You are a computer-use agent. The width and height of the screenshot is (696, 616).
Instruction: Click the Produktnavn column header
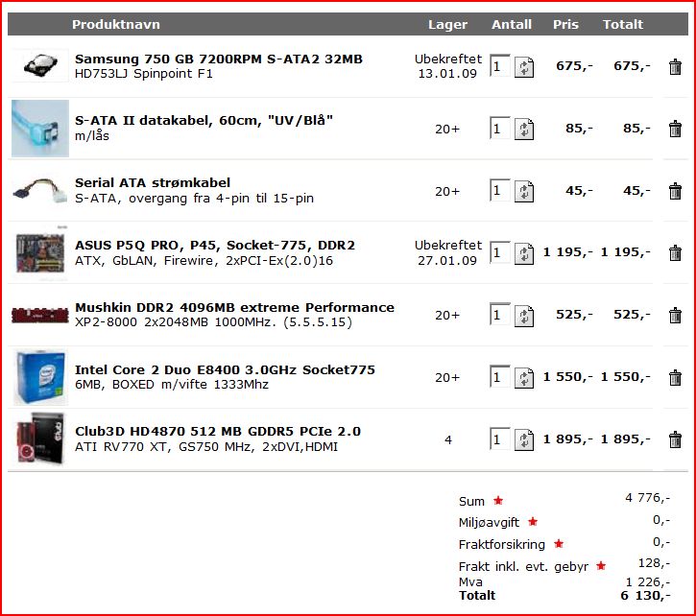tap(116, 24)
